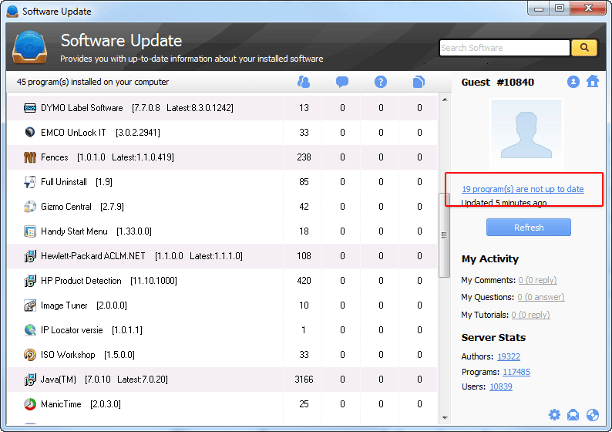
Task: Click the comments column header icon
Action: coord(342,82)
